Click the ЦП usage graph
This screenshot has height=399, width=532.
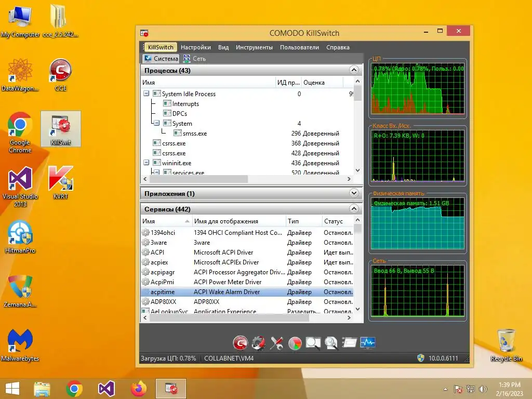click(418, 88)
